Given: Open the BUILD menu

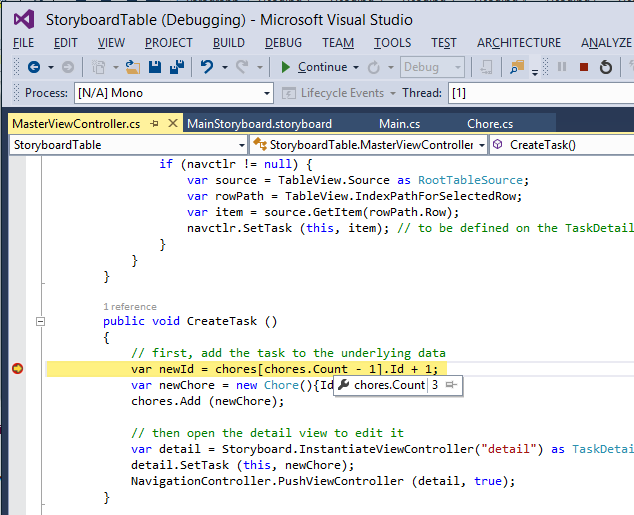Looking at the screenshot, I should click(229, 43).
